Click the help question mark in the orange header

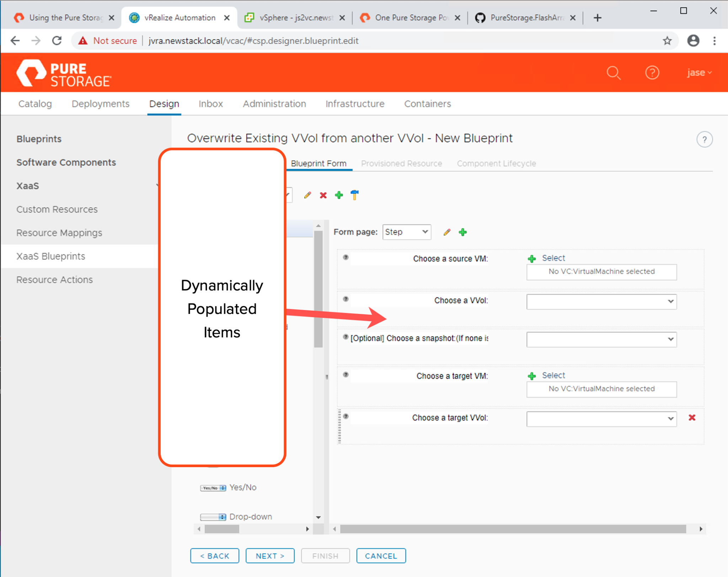[x=652, y=73]
